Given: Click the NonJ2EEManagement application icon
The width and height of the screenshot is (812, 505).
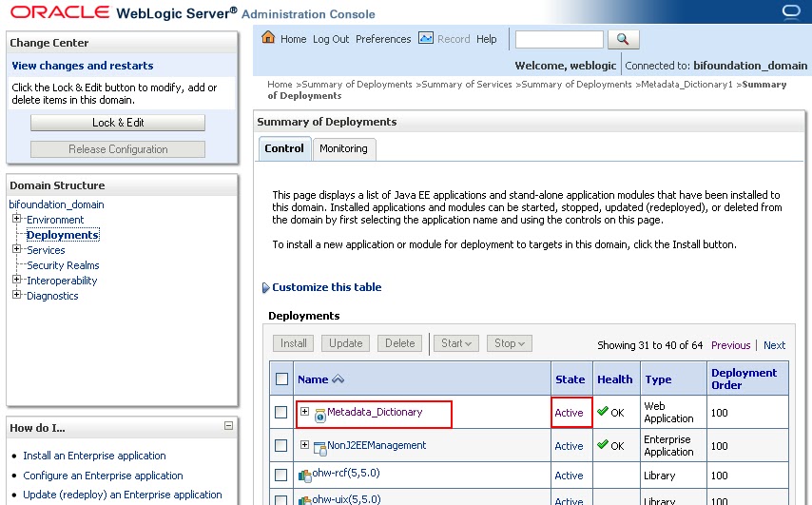Looking at the screenshot, I should pyautogui.click(x=320, y=449).
